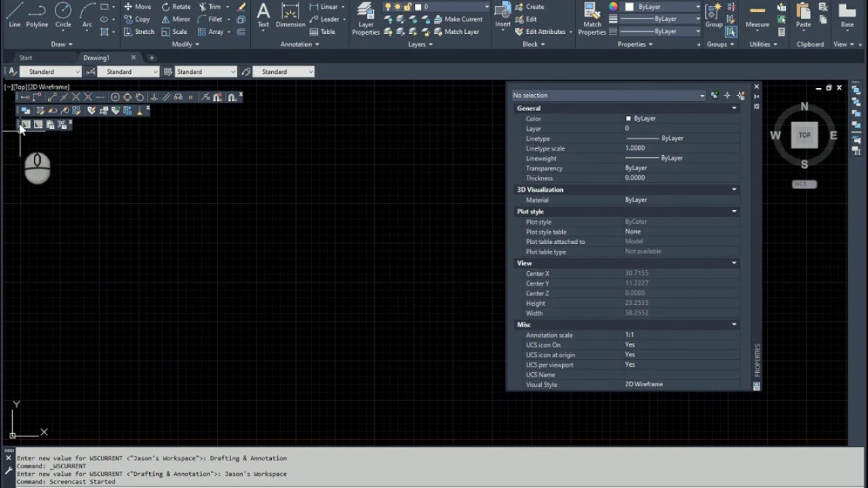Activate the Circle tool
The width and height of the screenshot is (868, 488).
click(63, 16)
